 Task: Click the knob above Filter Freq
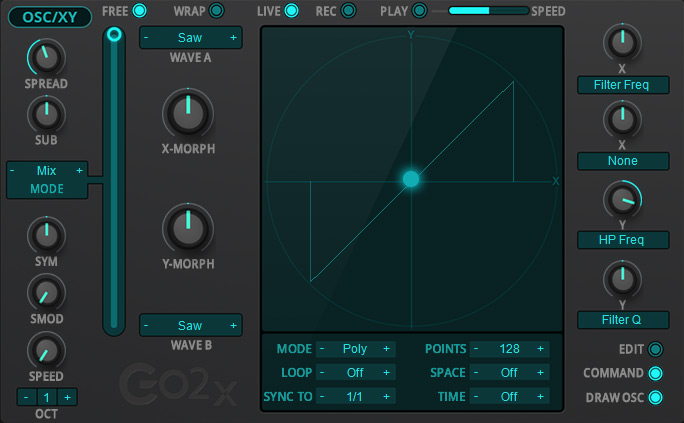tap(622, 43)
